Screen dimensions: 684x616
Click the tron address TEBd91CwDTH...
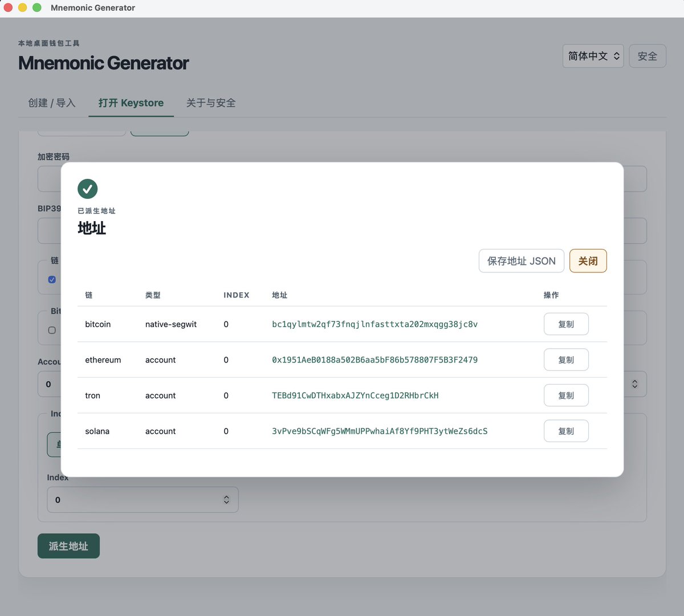[x=355, y=395]
